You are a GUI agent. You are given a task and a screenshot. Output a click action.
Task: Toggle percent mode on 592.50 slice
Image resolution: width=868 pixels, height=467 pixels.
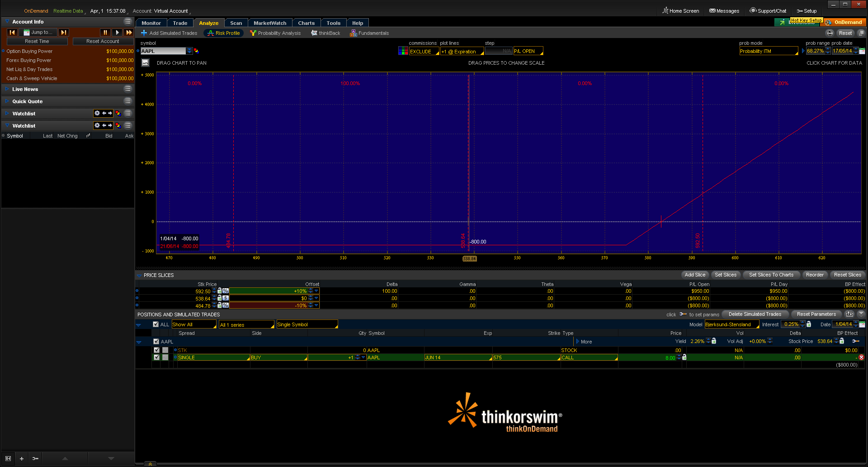226,291
